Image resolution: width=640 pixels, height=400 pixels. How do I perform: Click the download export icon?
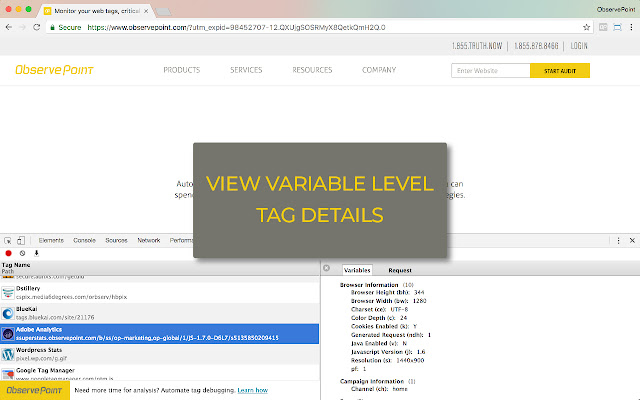pos(36,253)
